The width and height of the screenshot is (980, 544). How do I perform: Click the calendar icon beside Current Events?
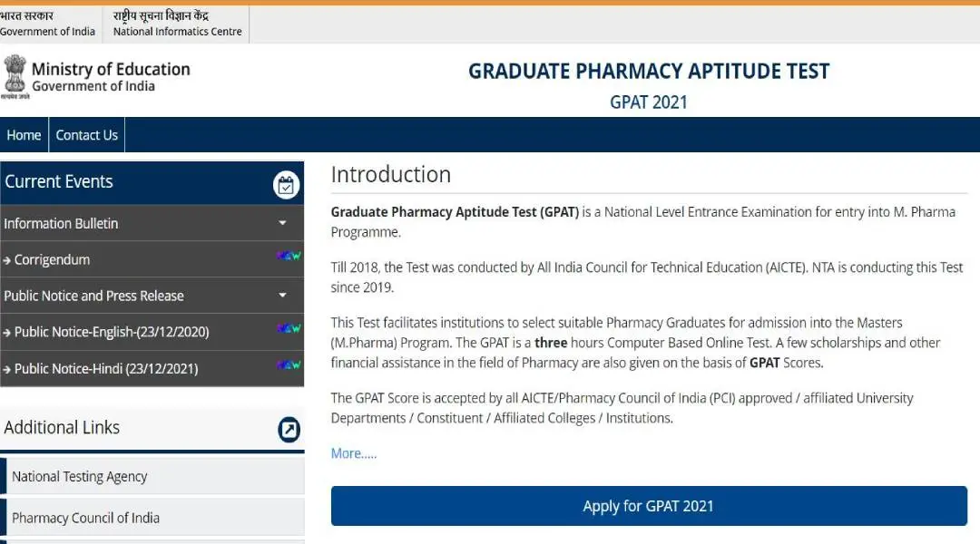coord(286,184)
